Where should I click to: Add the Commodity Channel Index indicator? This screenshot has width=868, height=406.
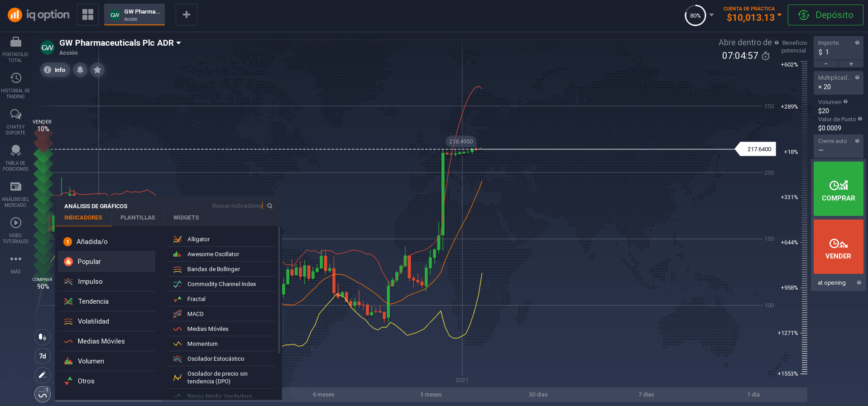(222, 284)
